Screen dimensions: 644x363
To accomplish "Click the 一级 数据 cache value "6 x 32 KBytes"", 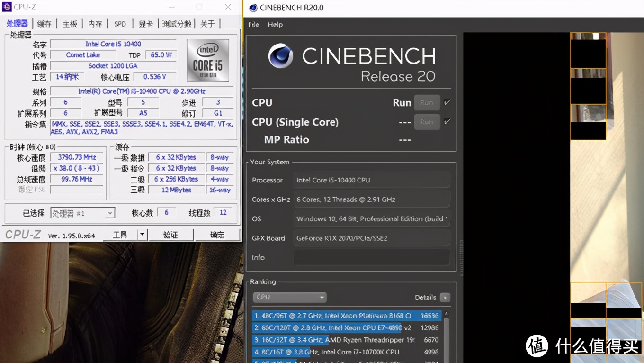I will 176,157.
